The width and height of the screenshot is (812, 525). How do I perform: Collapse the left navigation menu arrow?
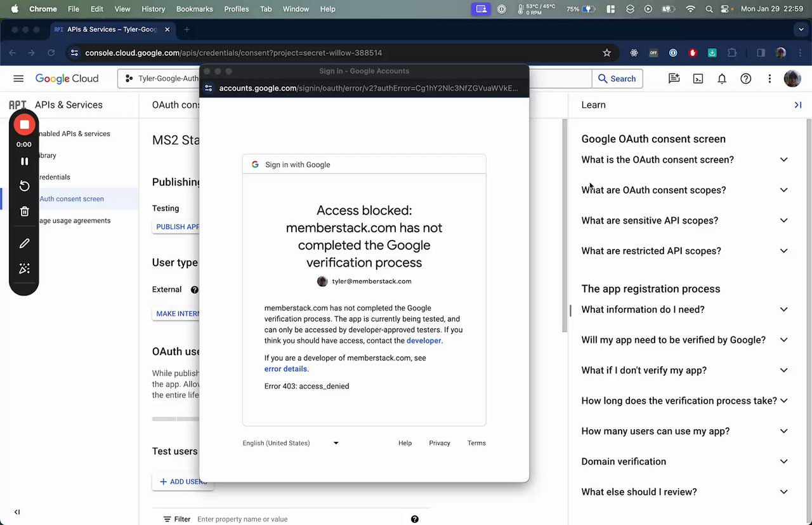pyautogui.click(x=17, y=512)
